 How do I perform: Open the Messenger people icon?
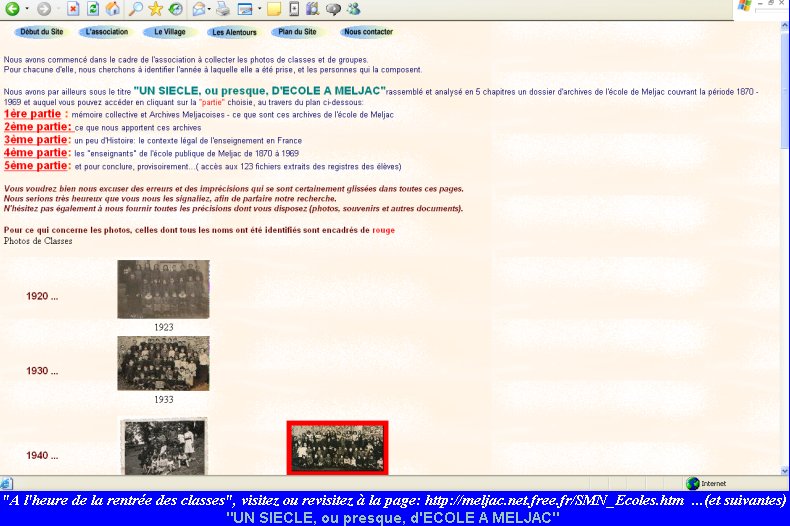tap(353, 9)
